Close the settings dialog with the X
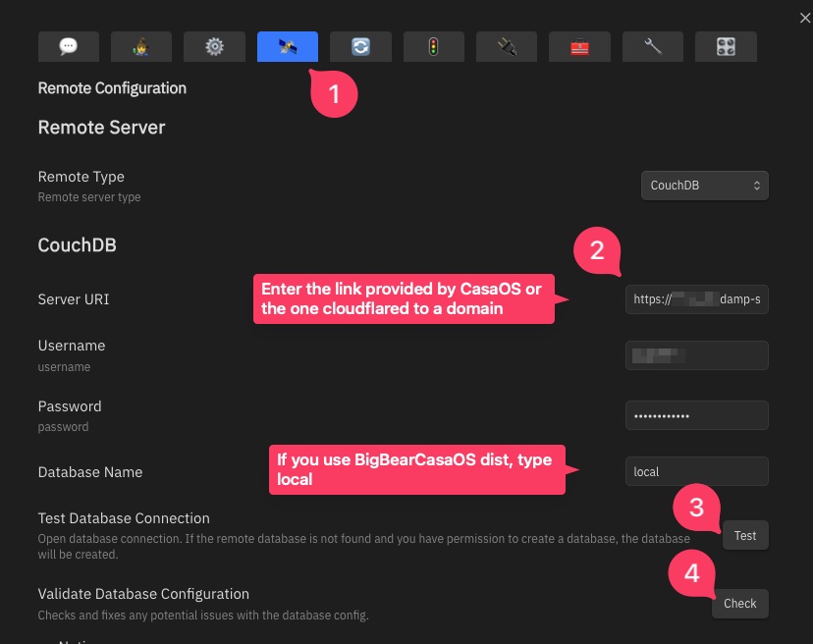Screen dimensions: 813x644 pyautogui.click(x=805, y=18)
